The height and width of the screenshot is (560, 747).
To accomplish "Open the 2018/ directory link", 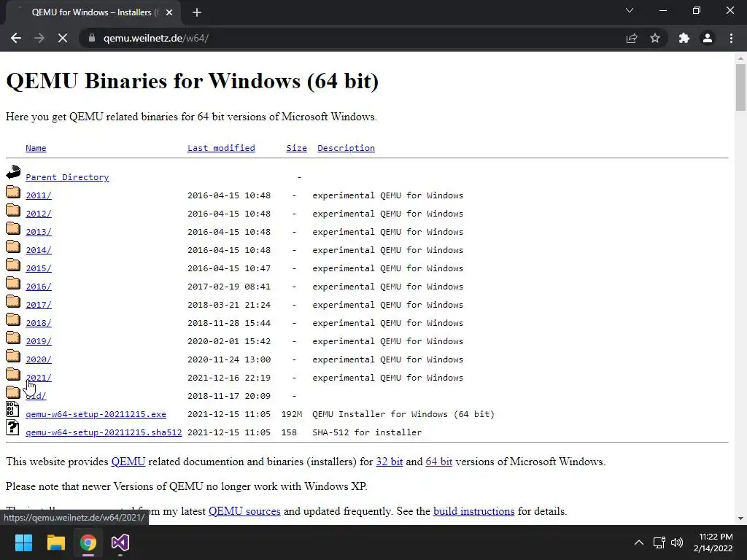I will pos(39,323).
